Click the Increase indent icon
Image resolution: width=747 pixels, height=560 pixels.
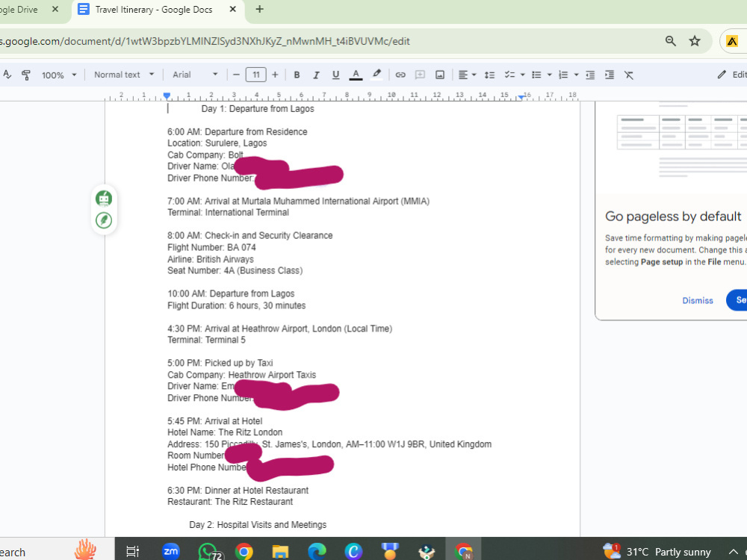click(x=610, y=75)
